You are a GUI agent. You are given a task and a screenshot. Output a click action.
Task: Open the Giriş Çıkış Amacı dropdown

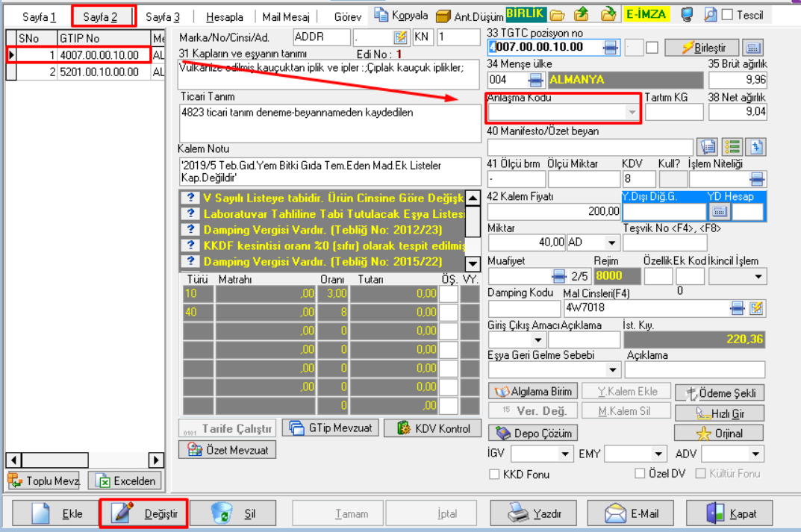[x=538, y=339]
